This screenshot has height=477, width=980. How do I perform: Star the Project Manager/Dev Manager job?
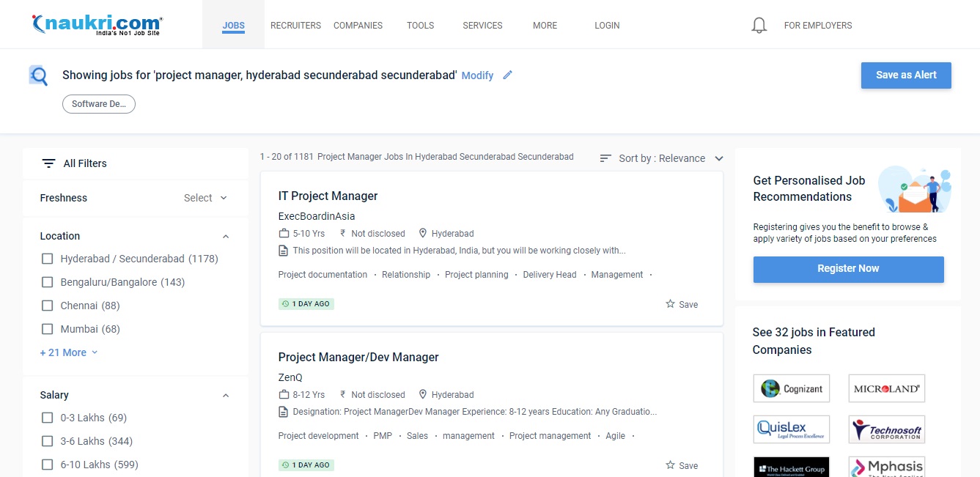(x=670, y=465)
